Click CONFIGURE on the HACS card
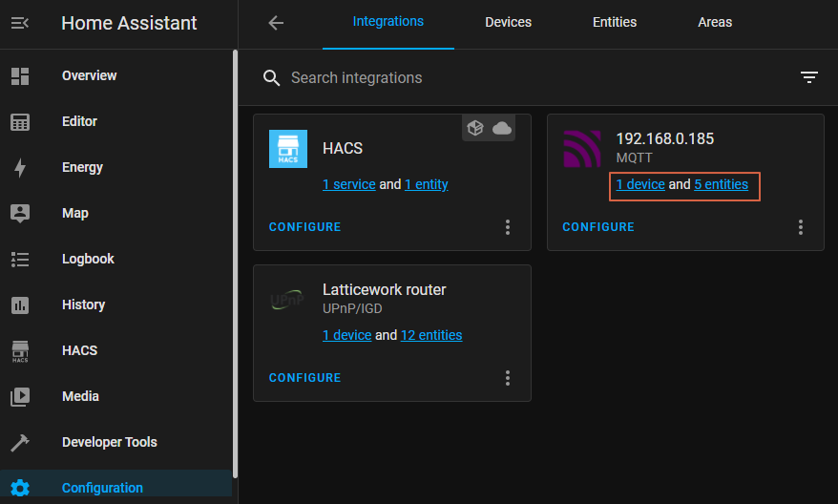838x504 pixels. [x=304, y=227]
